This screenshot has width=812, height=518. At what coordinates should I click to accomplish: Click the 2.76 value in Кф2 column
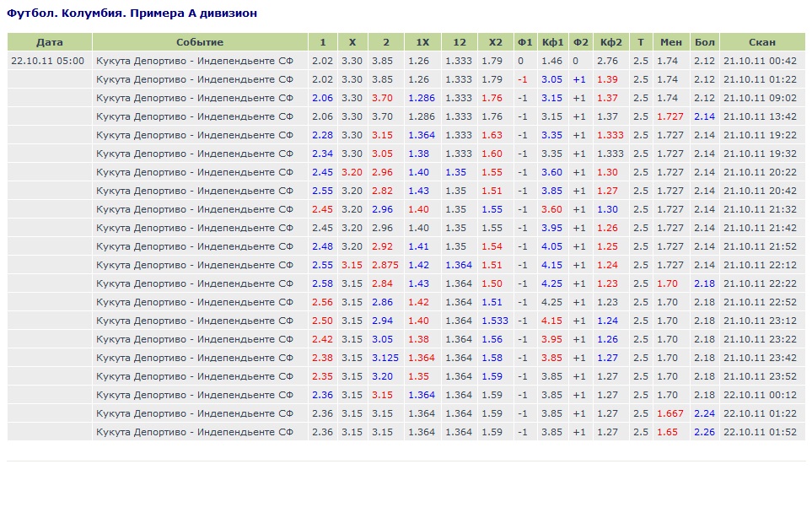pyautogui.click(x=607, y=61)
